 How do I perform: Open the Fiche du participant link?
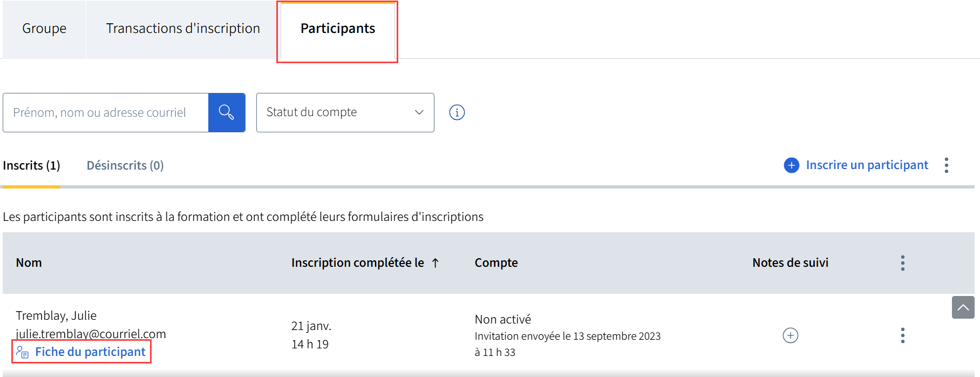tap(90, 352)
